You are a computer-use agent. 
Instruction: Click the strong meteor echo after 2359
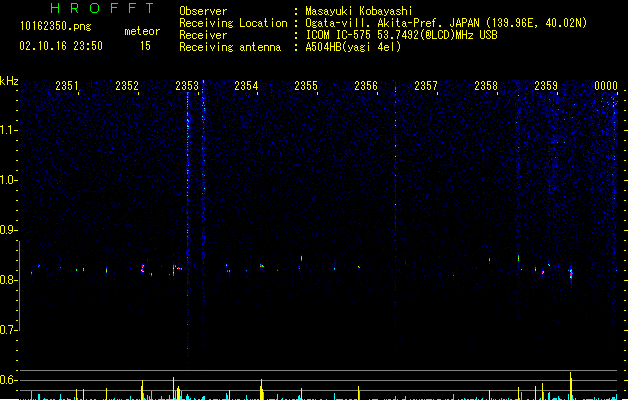571,275
